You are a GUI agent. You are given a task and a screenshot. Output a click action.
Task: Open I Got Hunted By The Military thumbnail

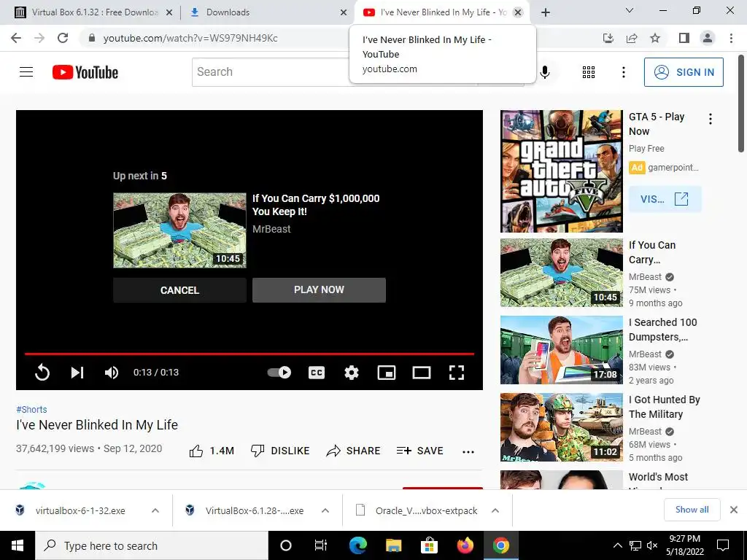561,427
